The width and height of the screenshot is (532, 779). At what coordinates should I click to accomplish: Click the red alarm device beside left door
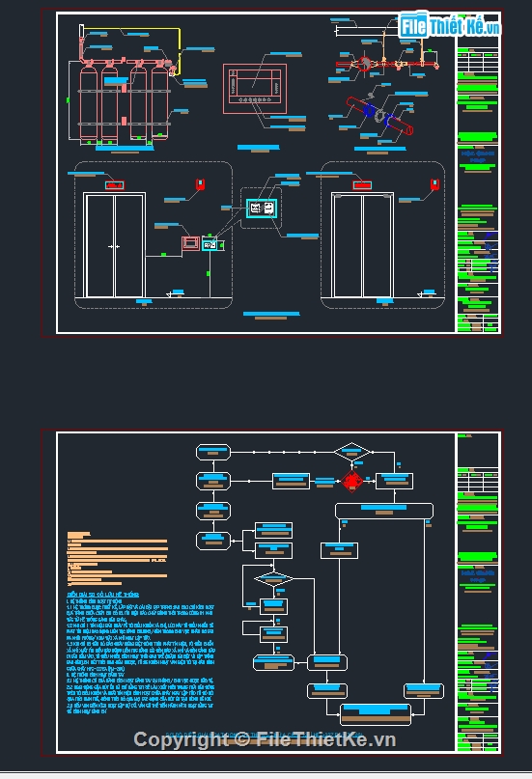pos(200,184)
